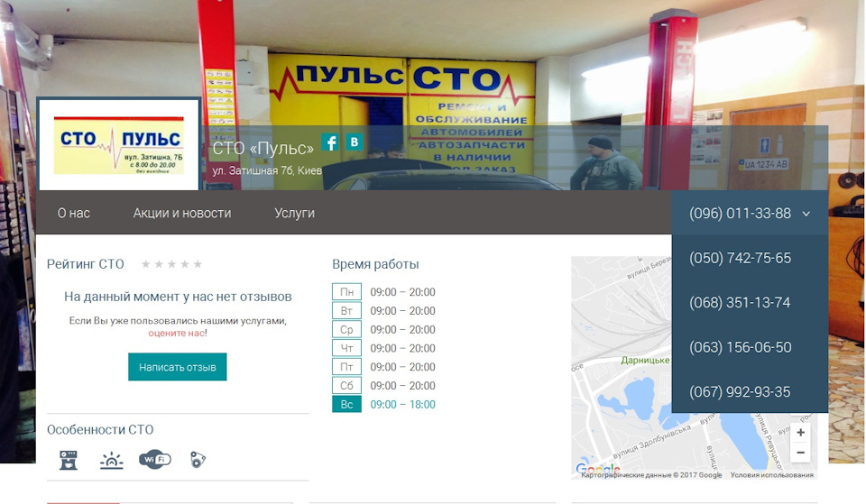The width and height of the screenshot is (866, 504).
Task: Zoom out the map with minus button
Action: pyautogui.click(x=801, y=453)
